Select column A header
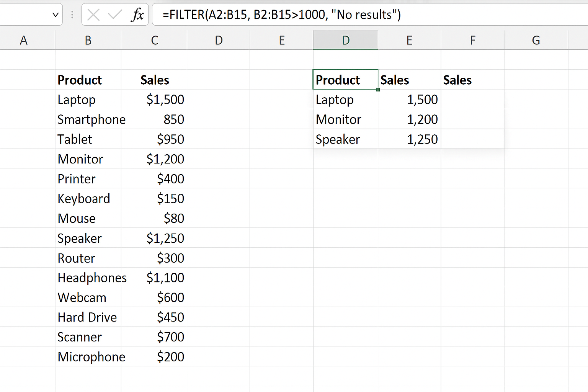This screenshot has height=392, width=588. coord(24,40)
